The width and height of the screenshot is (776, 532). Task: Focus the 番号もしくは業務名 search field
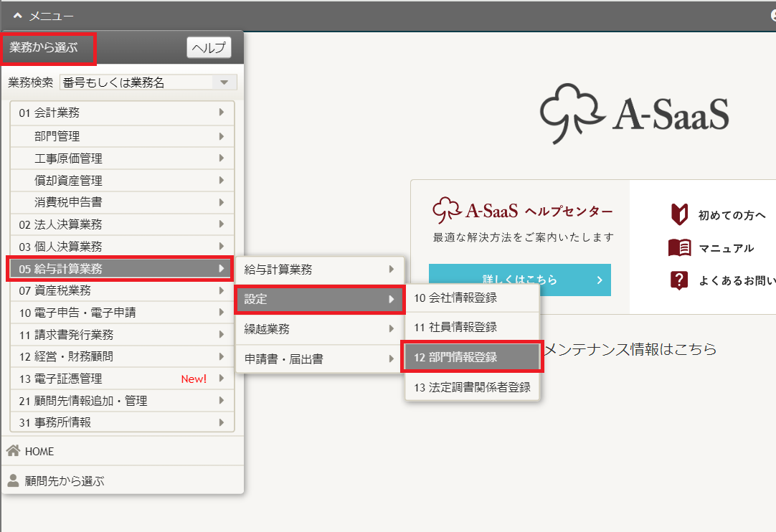pyautogui.click(x=136, y=82)
